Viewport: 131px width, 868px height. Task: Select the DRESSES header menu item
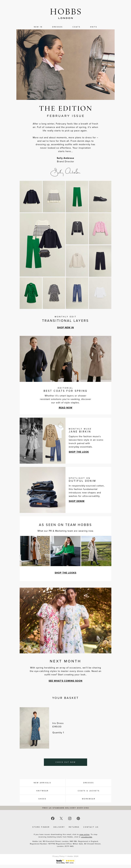point(57,27)
